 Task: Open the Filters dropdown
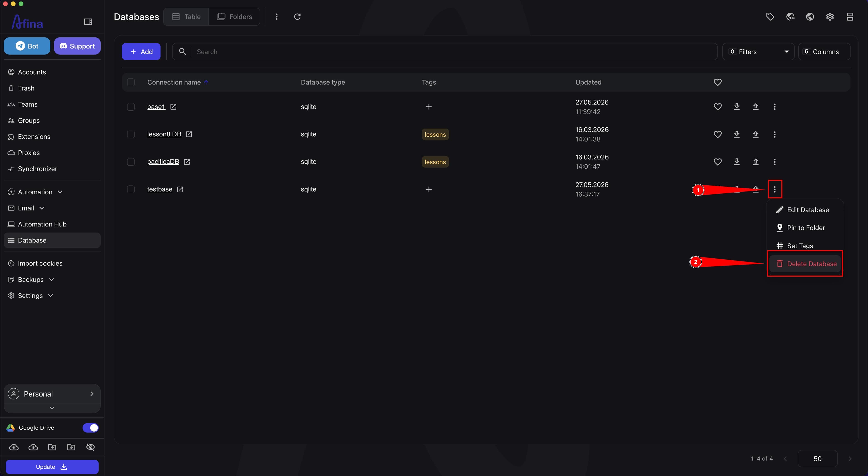point(758,52)
